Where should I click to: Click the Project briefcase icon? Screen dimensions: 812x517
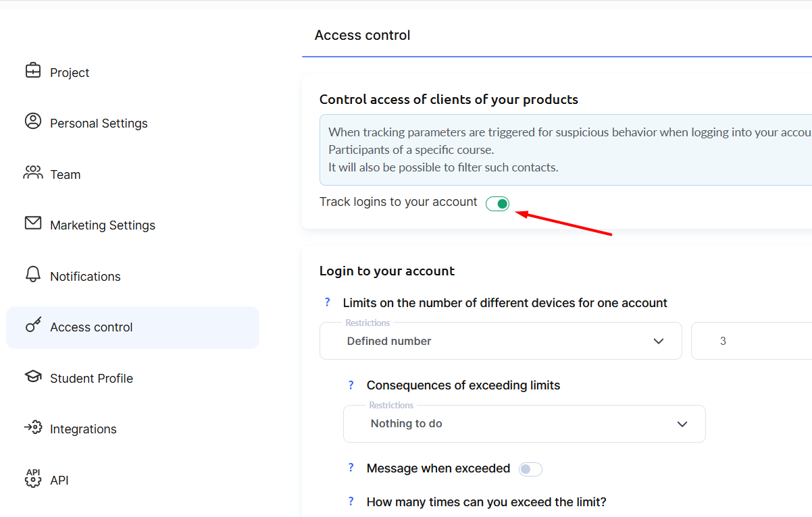[x=33, y=71]
